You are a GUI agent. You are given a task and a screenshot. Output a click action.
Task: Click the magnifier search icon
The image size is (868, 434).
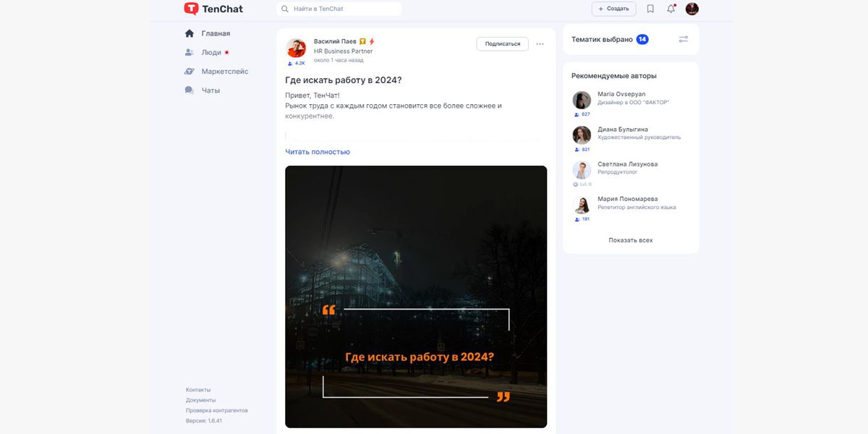(x=285, y=9)
